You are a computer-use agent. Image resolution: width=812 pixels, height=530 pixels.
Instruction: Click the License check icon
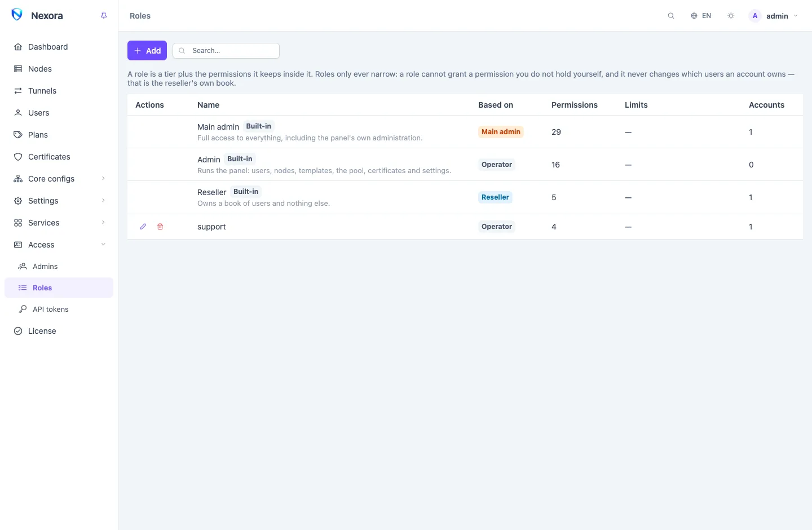tap(18, 331)
